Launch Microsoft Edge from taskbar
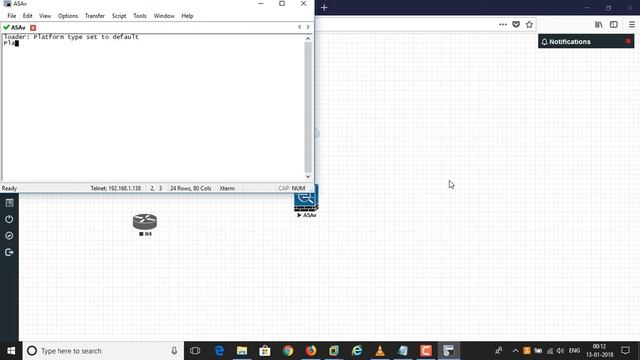This screenshot has height=360, width=640. [219, 351]
